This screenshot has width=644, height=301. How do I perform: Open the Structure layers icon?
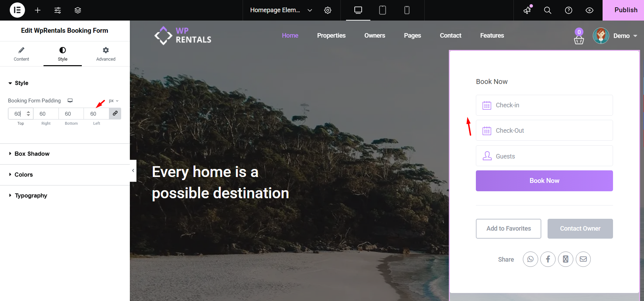pos(78,10)
